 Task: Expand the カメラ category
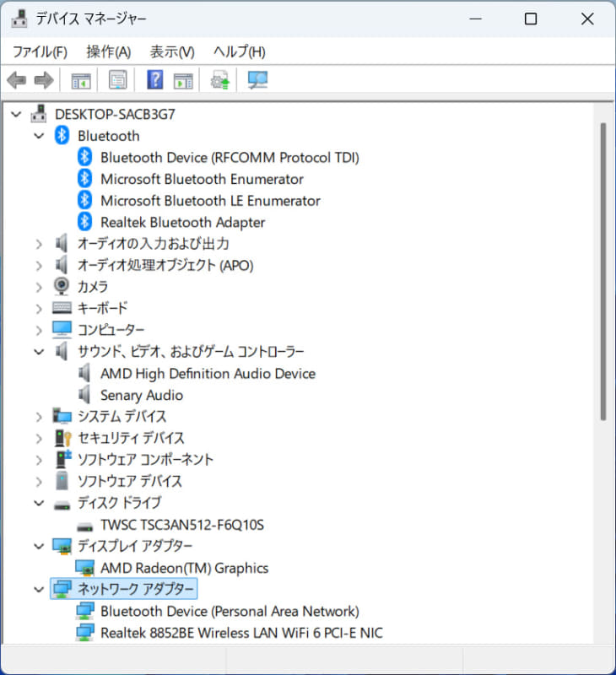[x=39, y=287]
